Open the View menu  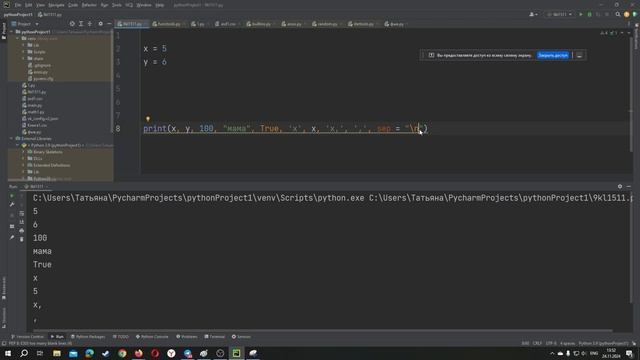[40, 5]
